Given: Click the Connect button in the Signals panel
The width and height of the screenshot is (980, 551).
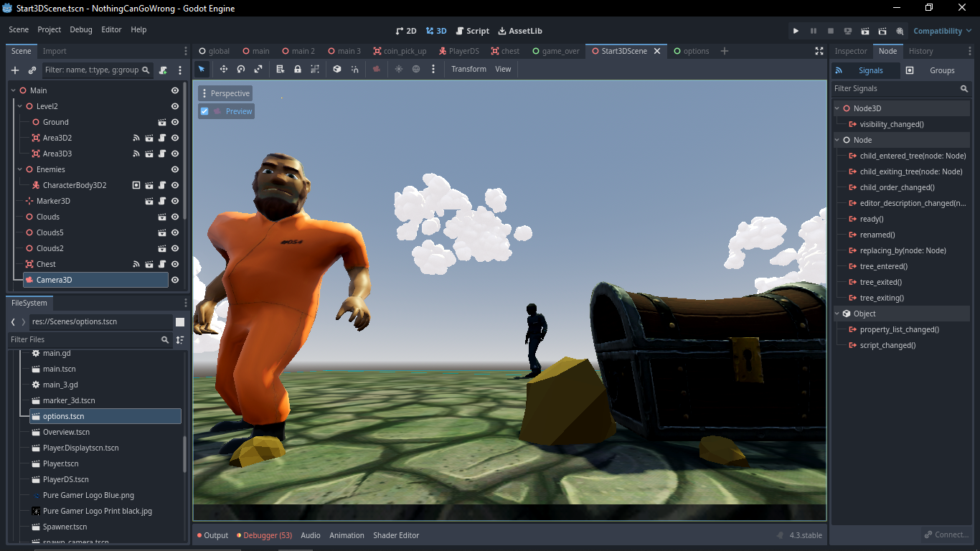Looking at the screenshot, I should tap(946, 534).
